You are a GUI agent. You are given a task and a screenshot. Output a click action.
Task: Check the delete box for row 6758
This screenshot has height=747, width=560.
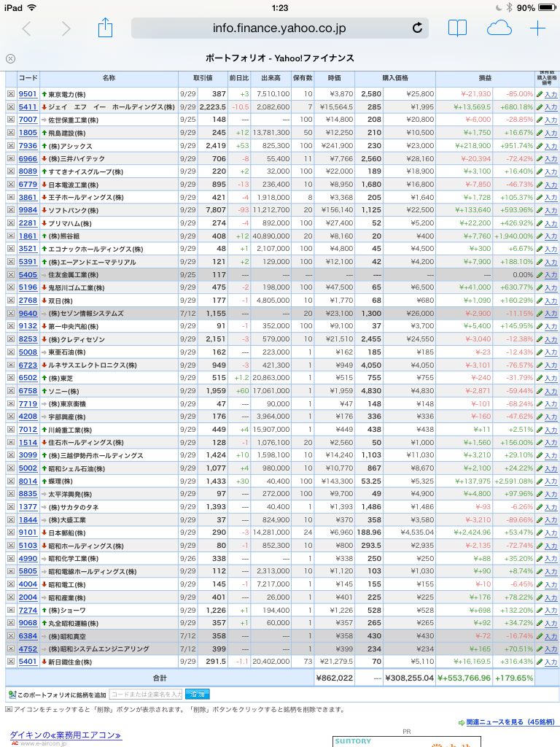coord(10,391)
